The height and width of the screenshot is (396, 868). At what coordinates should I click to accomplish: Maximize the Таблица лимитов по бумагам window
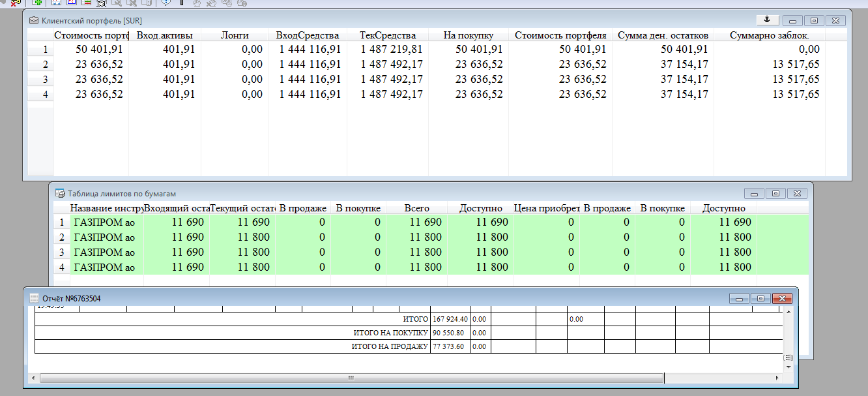coord(775,193)
